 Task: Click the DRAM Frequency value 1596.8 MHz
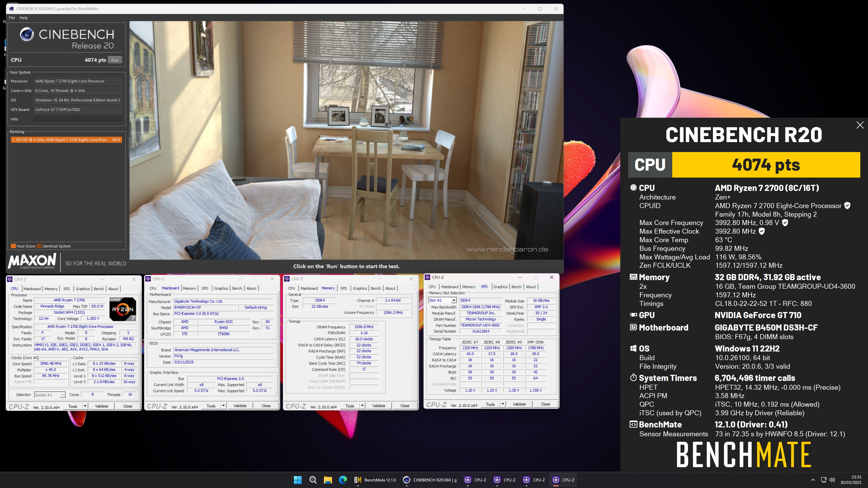(363, 327)
